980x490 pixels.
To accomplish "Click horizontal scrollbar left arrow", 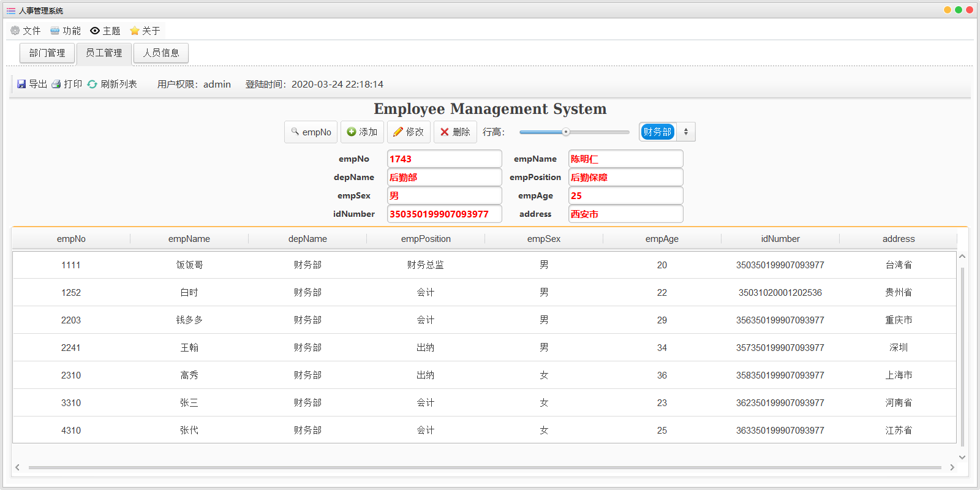I will click(18, 467).
